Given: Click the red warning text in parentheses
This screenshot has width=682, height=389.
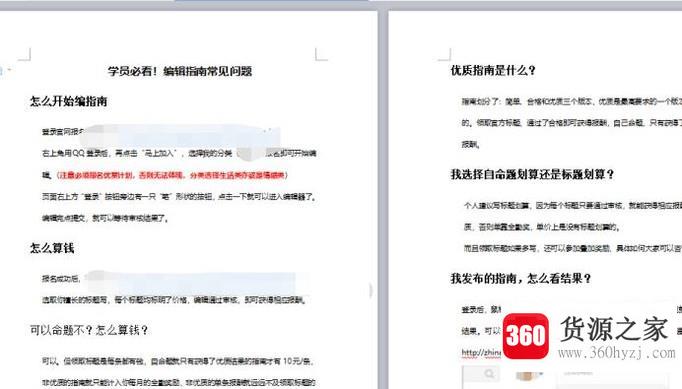Looking at the screenshot, I should 172,175.
